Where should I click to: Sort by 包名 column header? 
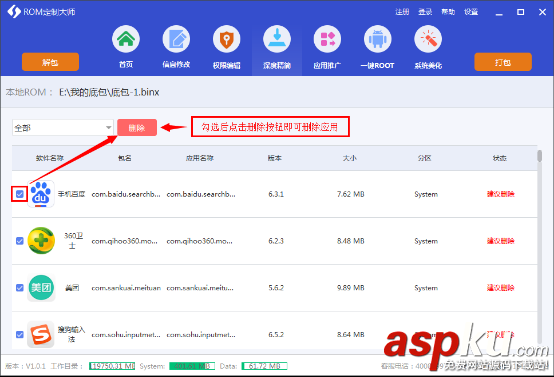(125, 158)
